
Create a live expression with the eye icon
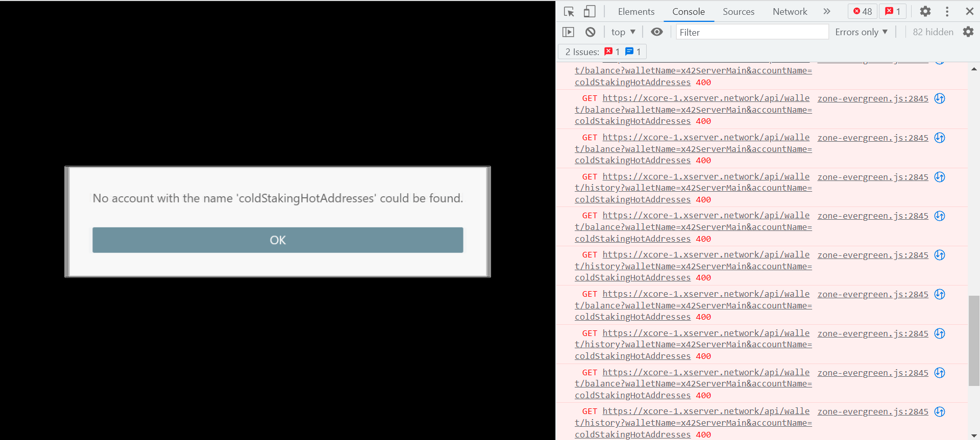tap(657, 32)
